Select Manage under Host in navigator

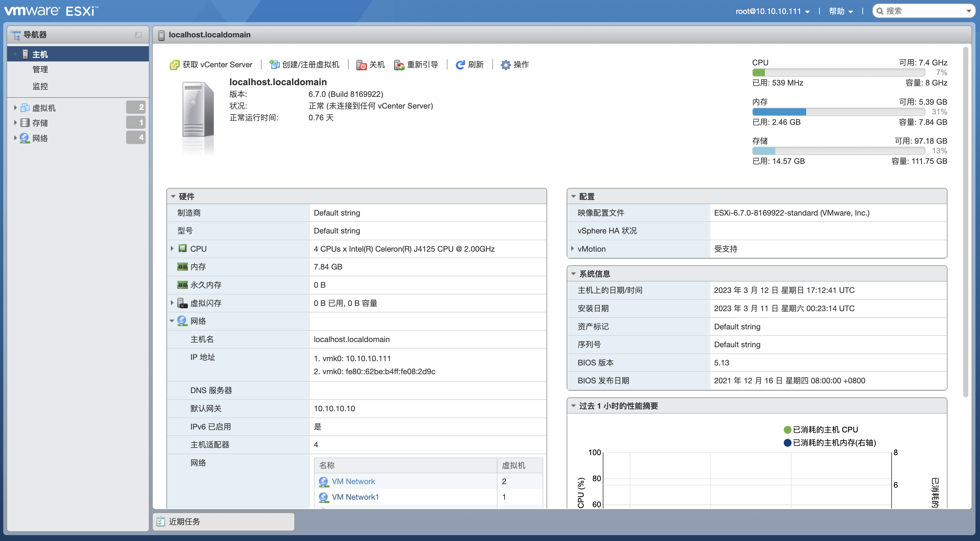point(40,69)
